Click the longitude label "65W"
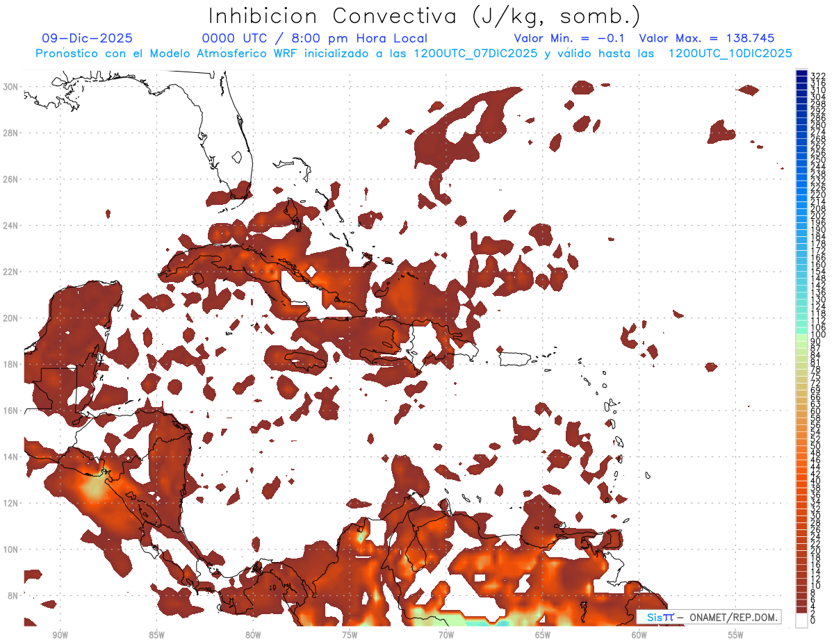The width and height of the screenshot is (834, 644). pyautogui.click(x=543, y=635)
